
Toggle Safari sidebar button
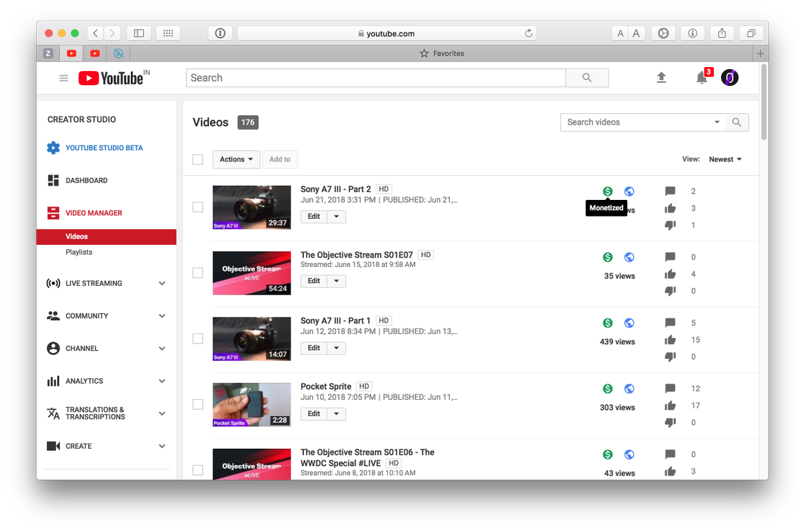point(139,33)
